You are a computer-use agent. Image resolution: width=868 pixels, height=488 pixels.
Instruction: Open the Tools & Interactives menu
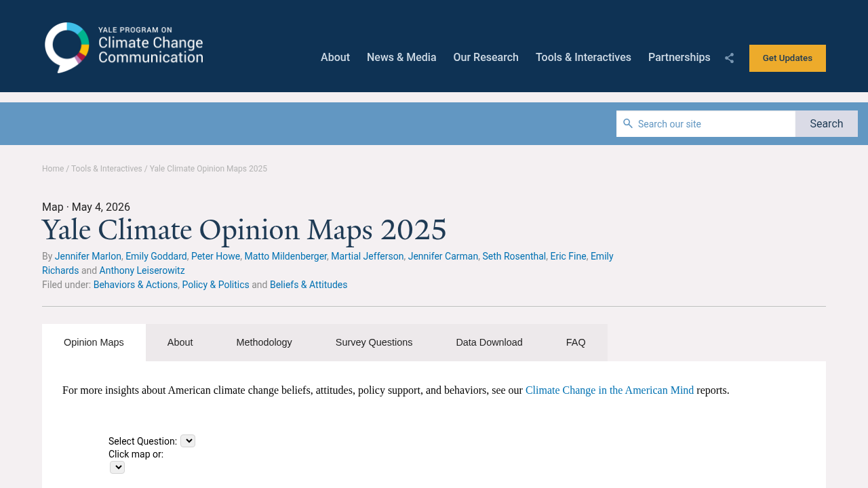point(583,58)
